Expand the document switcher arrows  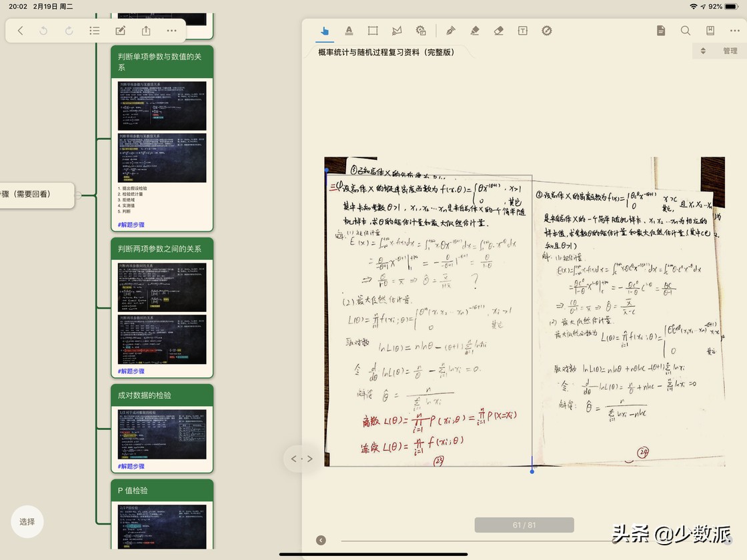(x=703, y=51)
